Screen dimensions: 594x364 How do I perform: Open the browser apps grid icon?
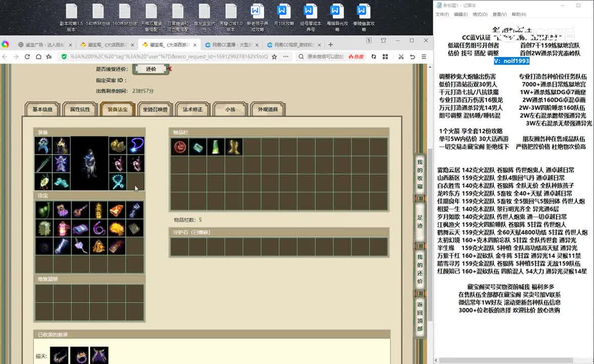[x=385, y=57]
